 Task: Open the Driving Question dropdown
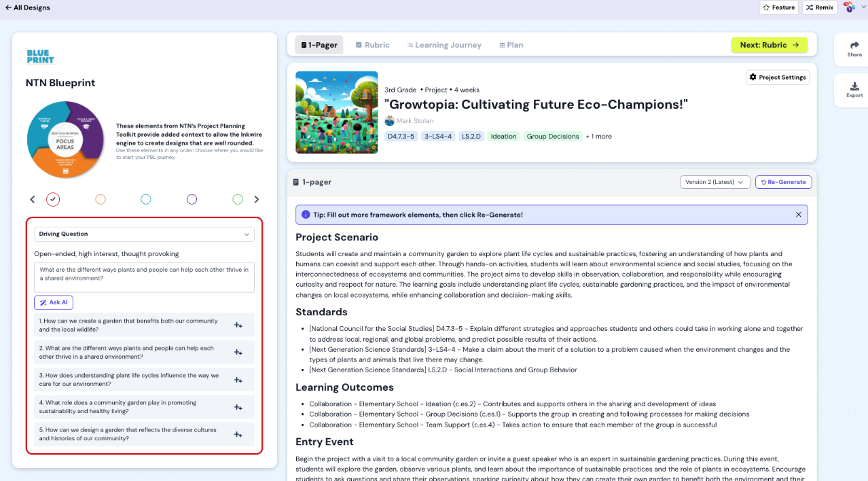[144, 234]
